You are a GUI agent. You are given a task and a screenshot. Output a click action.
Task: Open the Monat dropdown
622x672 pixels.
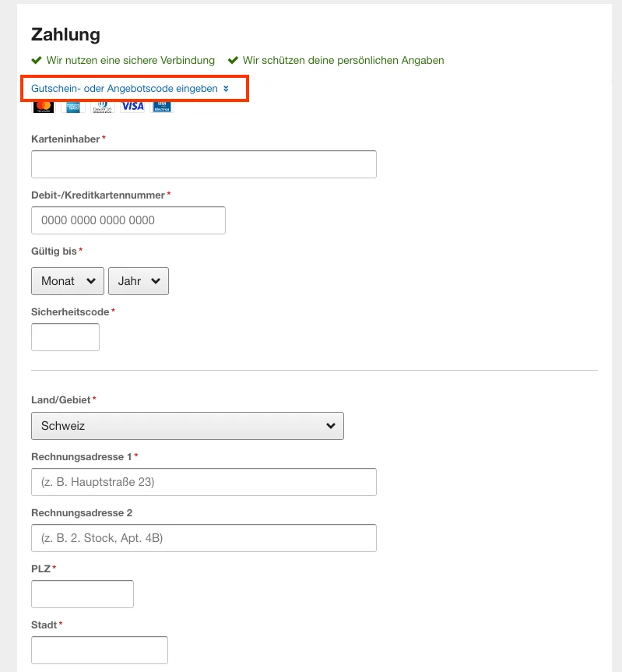click(x=68, y=281)
